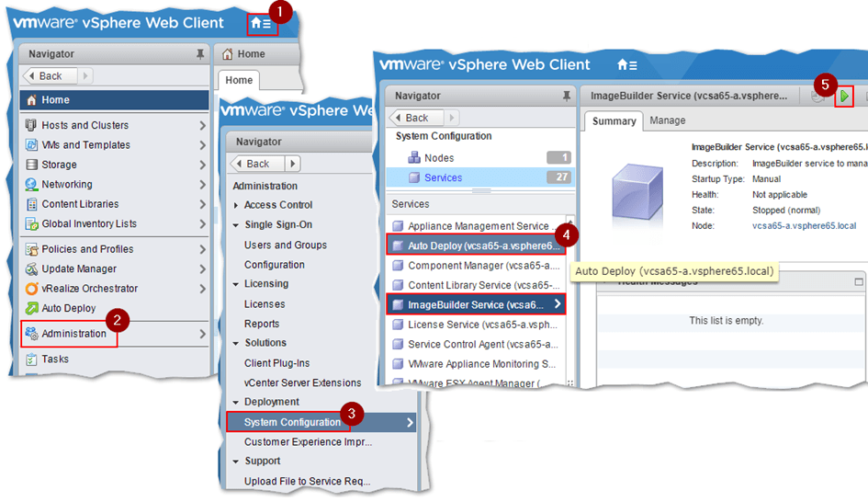Open Client Plug-Ins
Image resolution: width=868 pixels, height=502 pixels.
(x=276, y=363)
